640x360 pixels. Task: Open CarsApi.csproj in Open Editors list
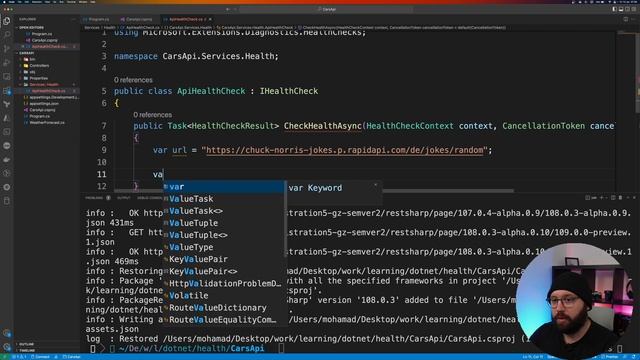[44, 40]
